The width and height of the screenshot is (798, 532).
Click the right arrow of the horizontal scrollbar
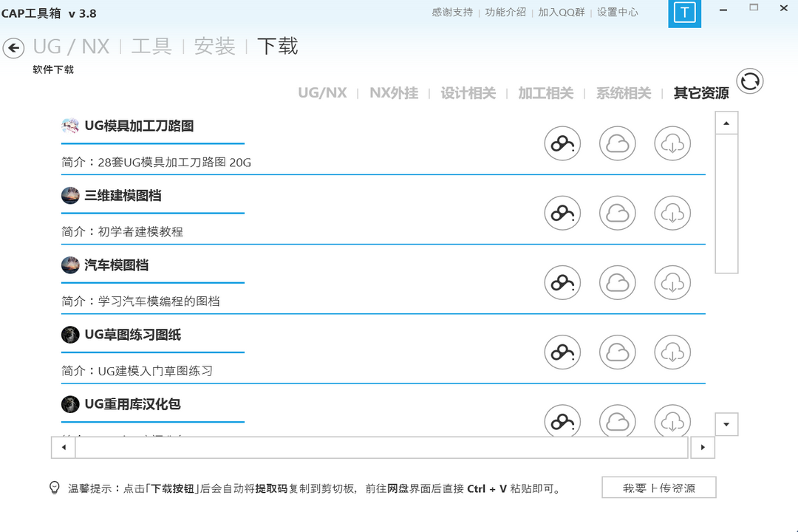pyautogui.click(x=703, y=447)
